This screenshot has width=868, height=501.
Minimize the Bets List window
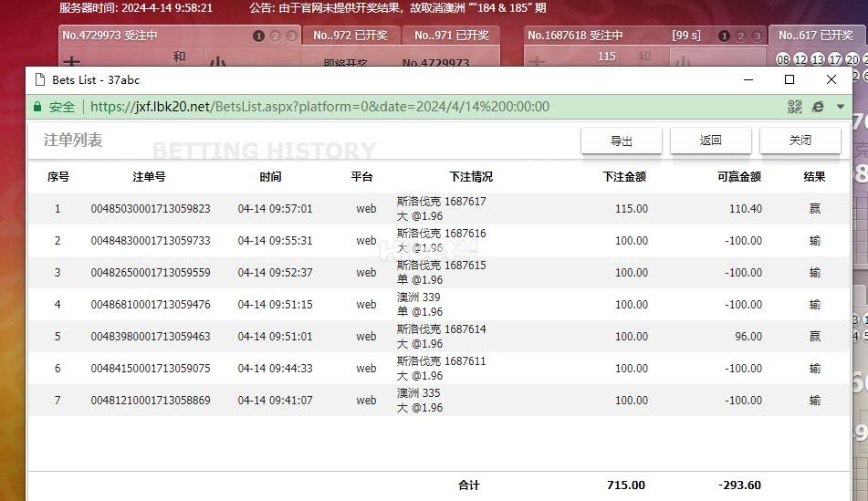(748, 79)
